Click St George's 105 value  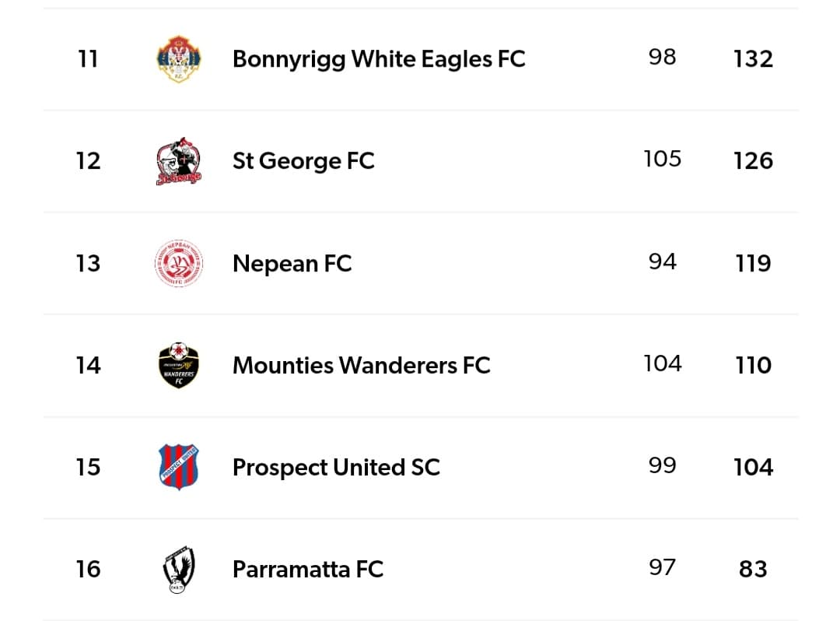pos(662,159)
